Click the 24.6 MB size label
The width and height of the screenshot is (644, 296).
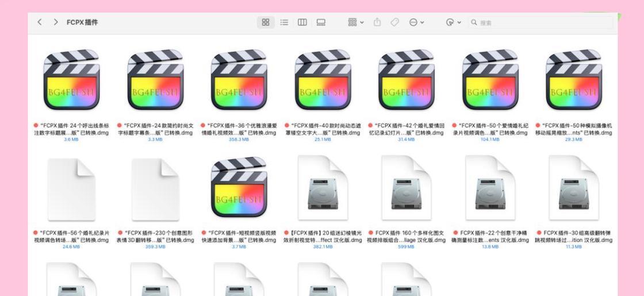[x=71, y=246]
